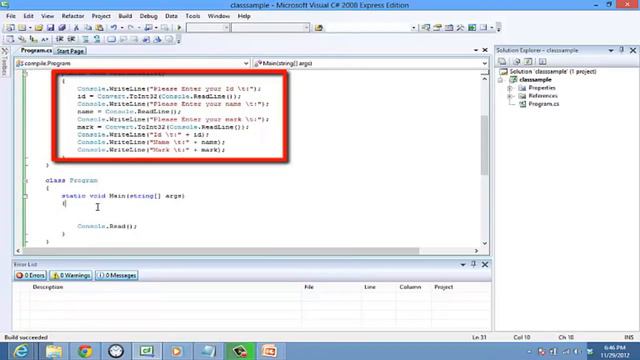The width and height of the screenshot is (640, 360).
Task: Open Internet Explorer from taskbar
Action: tap(20, 351)
